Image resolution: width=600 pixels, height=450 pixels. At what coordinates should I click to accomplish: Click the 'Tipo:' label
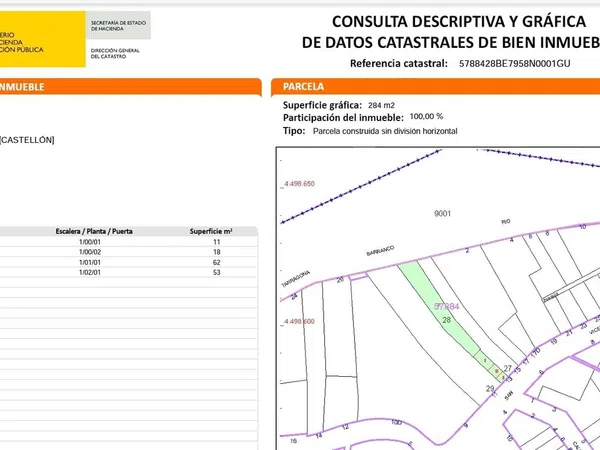294,131
